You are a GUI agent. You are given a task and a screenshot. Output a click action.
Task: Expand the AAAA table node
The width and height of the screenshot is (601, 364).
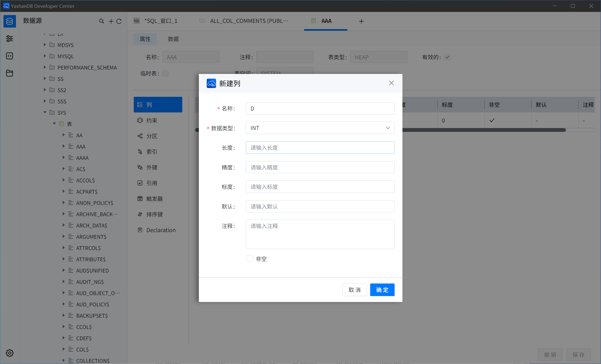point(64,158)
